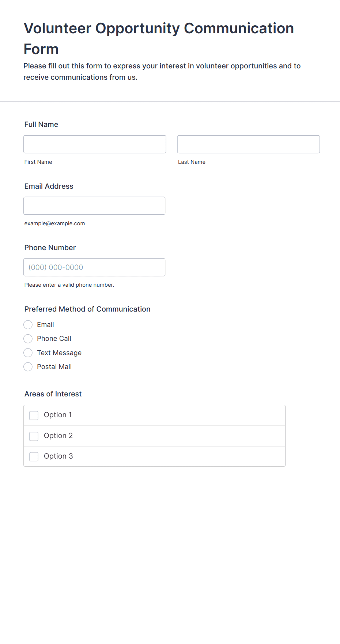Click the Volunteer Opportunity Communication Form title
The image size is (340, 644).
click(x=159, y=38)
